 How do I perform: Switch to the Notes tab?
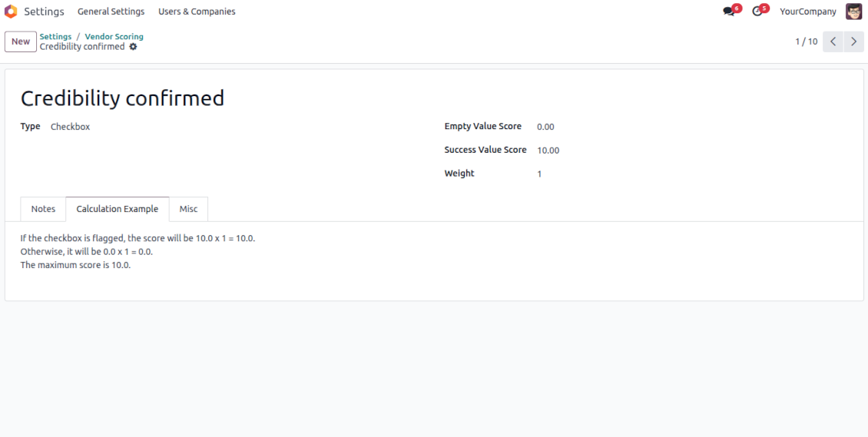coord(43,209)
